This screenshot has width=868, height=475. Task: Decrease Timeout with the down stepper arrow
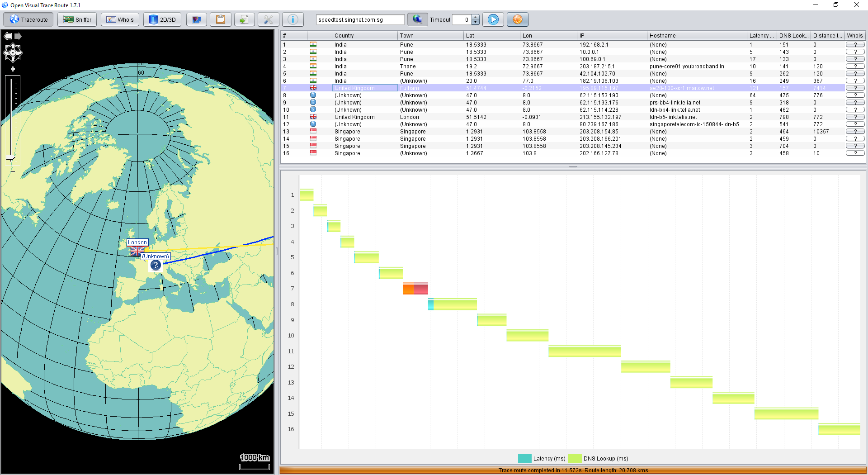click(x=476, y=22)
